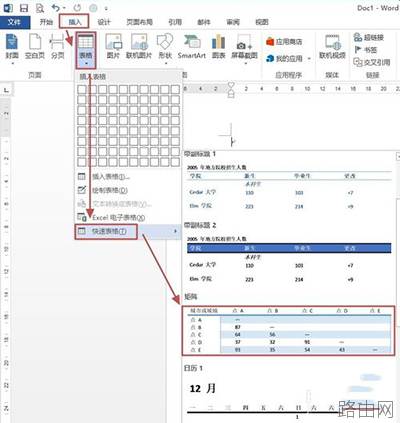The height and width of the screenshot is (423, 400).
Task: Open the 引用 (References) tab
Action: click(175, 22)
